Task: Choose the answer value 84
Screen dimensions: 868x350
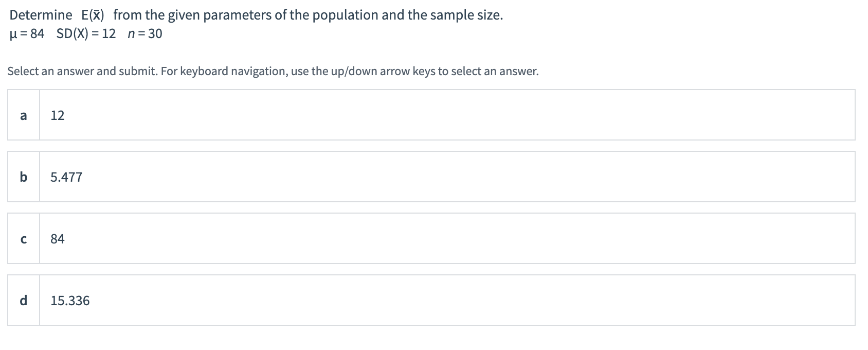Action: 58,239
